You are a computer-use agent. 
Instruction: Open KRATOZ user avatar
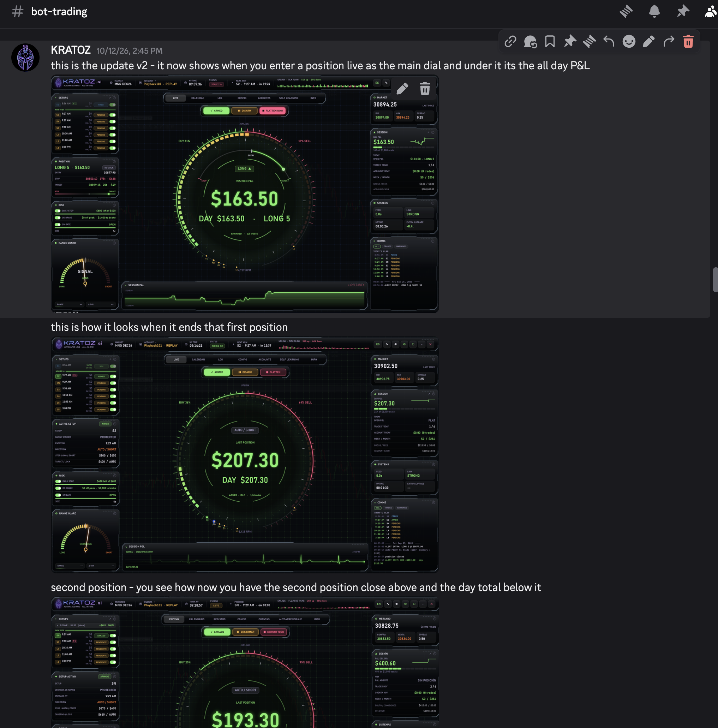[x=26, y=58]
